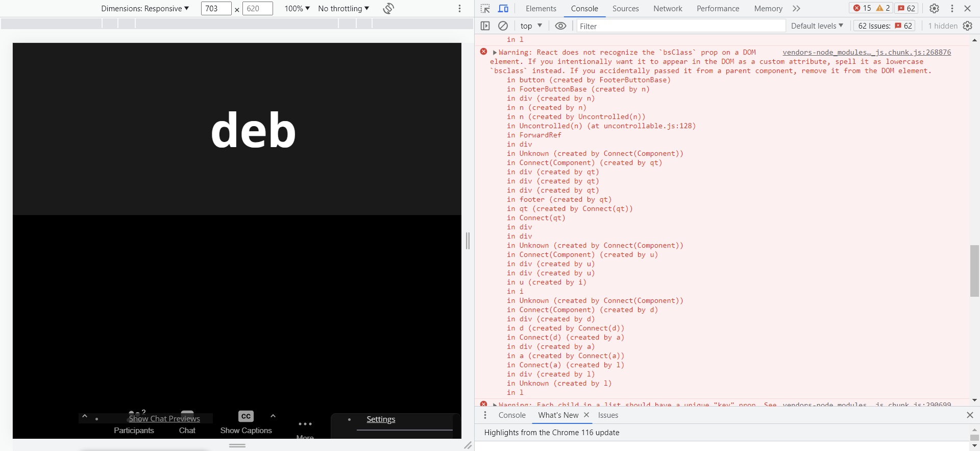Screen dimensions: 980x451
Task: Click the '62 Issues' button
Action: (x=885, y=26)
